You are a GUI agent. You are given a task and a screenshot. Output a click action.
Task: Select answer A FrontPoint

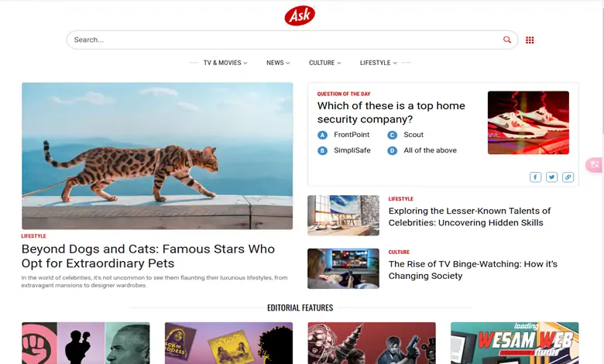(343, 135)
